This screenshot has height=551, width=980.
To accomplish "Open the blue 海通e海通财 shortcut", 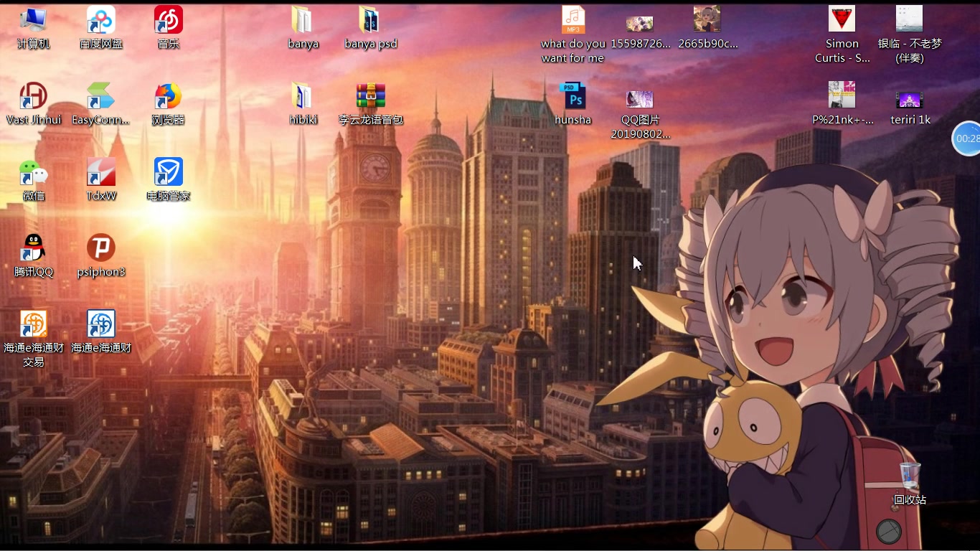I will pos(101,324).
